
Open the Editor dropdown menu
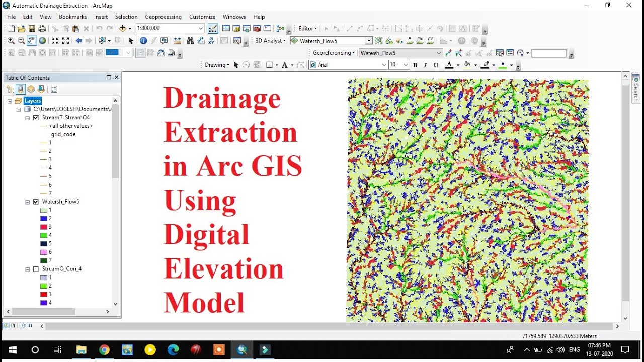307,28
